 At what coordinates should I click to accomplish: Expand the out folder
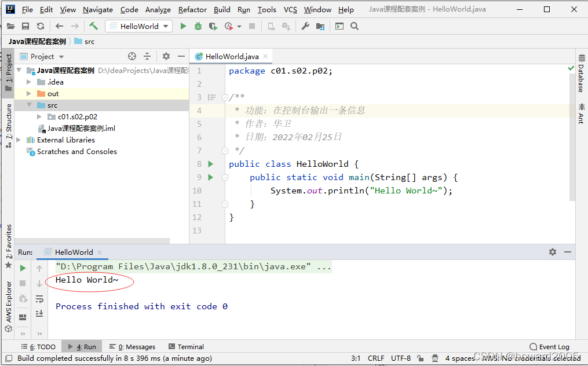pos(29,93)
